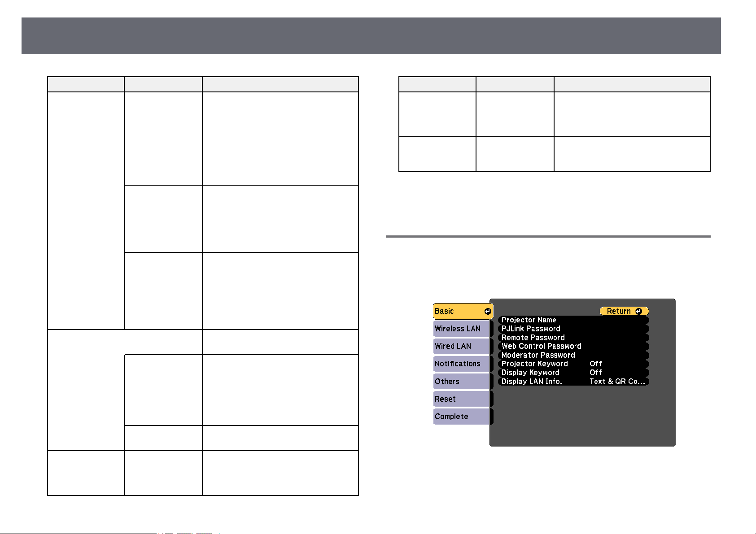The width and height of the screenshot is (756, 534).
Task: Select the Display LAN Info. setting
Action: [x=573, y=381]
